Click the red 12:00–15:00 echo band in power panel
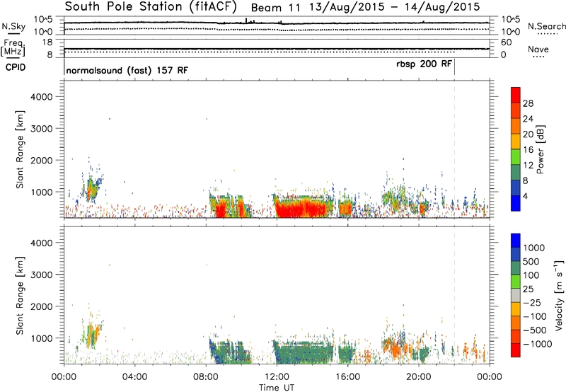566x392 pixels. click(x=303, y=209)
